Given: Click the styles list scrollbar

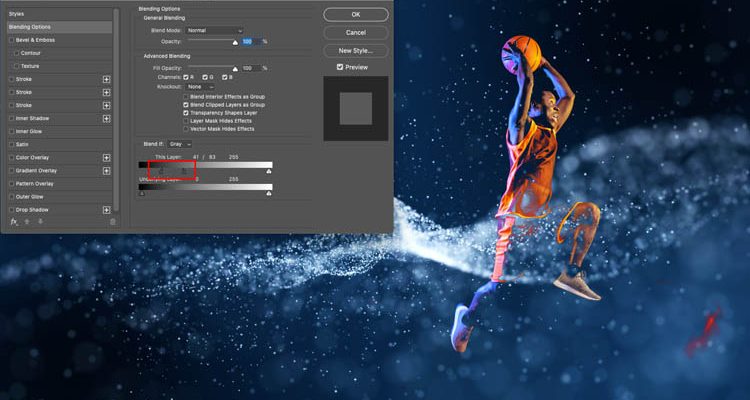Looking at the screenshot, I should [116, 110].
